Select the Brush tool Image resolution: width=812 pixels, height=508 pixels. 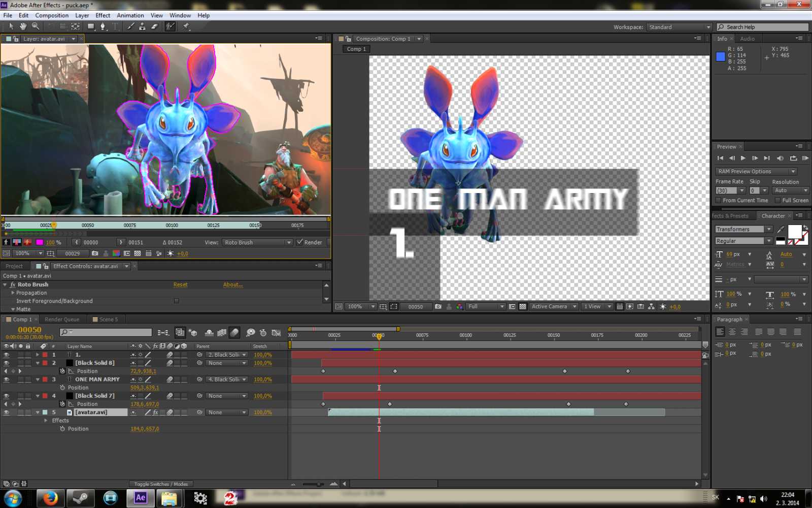(x=130, y=26)
